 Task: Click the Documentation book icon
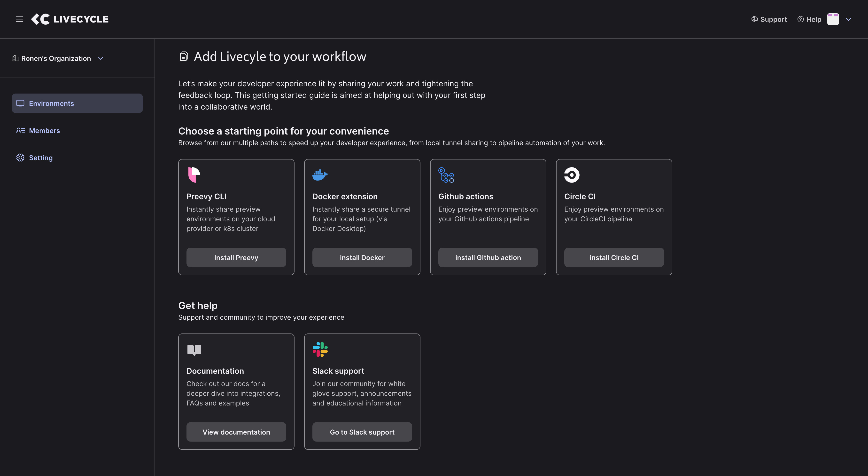(194, 349)
